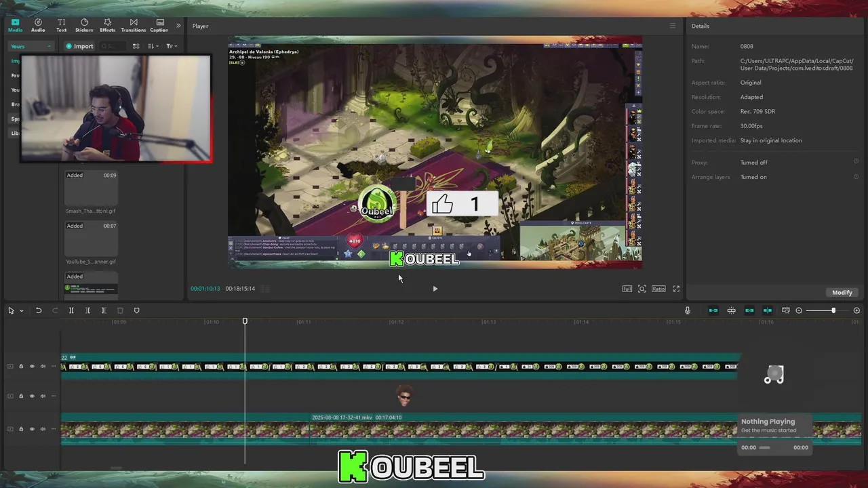868x488 pixels.
Task: Click the GIF overlay track cover icon
Action: [x=10, y=367]
